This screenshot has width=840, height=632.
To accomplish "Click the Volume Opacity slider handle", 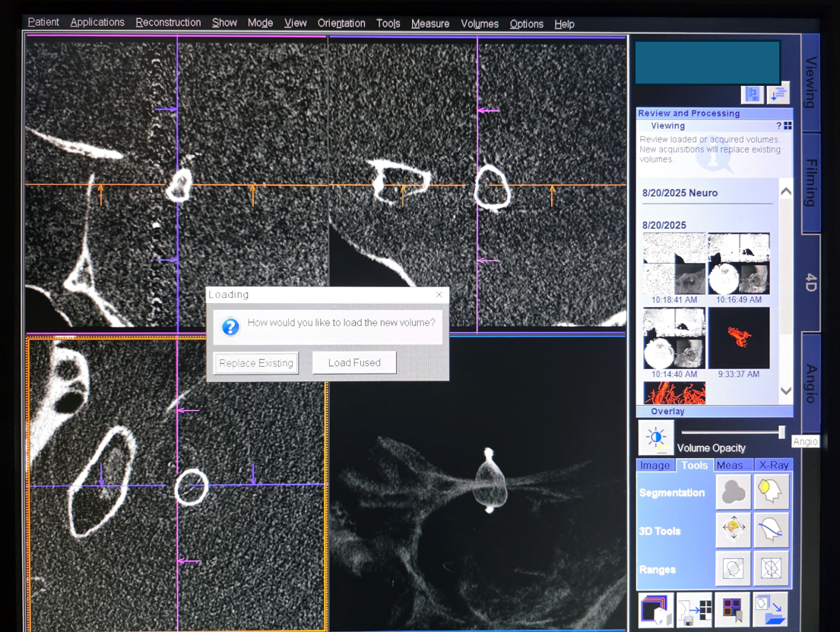I will tap(781, 432).
